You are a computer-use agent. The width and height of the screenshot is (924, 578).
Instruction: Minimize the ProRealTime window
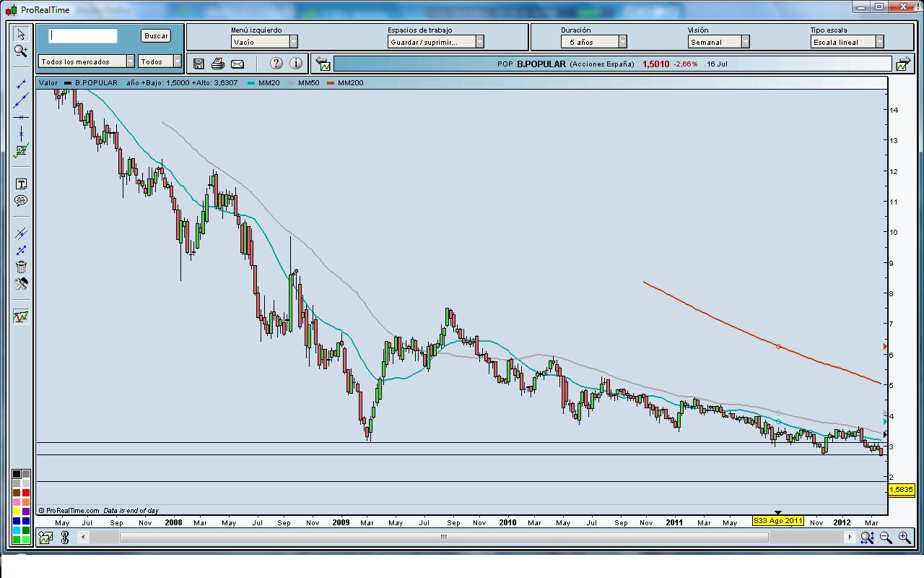(x=862, y=7)
